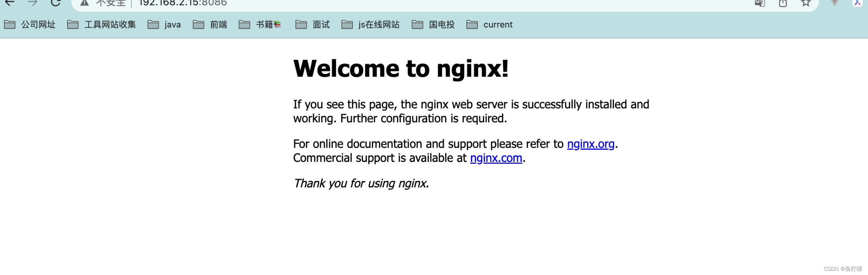Screen dimensions: 868x275
Task: Open the js在线网站 bookmark folder
Action: tap(370, 25)
